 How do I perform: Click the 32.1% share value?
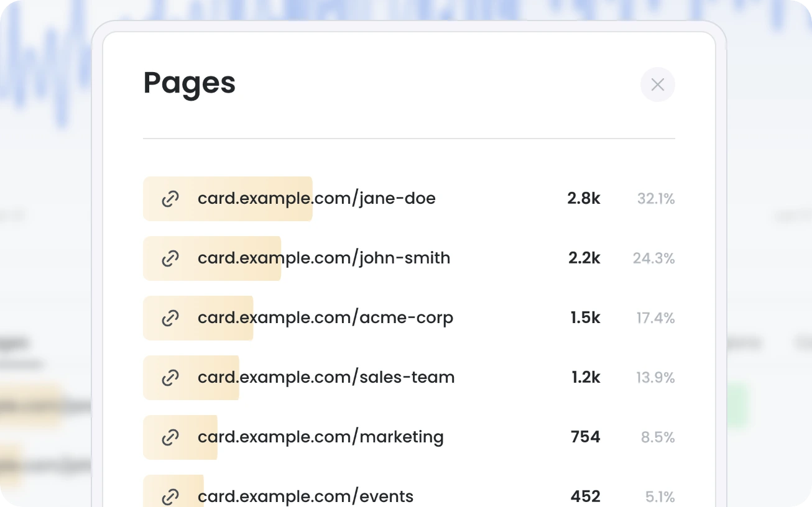656,199
